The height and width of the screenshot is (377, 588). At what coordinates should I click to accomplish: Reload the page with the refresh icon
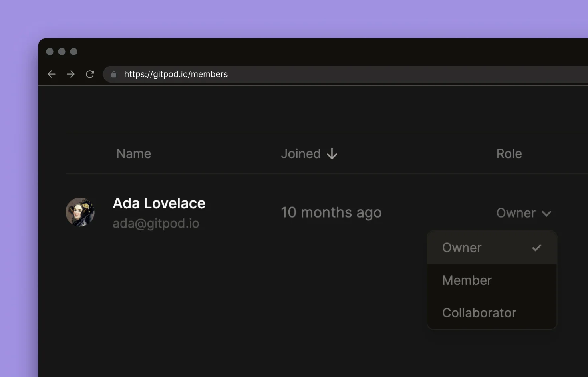(x=90, y=74)
